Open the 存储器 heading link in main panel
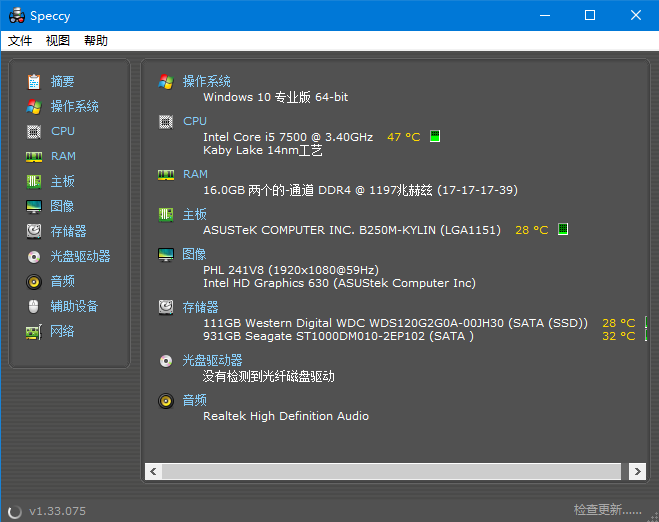The height and width of the screenshot is (522, 659). click(x=200, y=308)
